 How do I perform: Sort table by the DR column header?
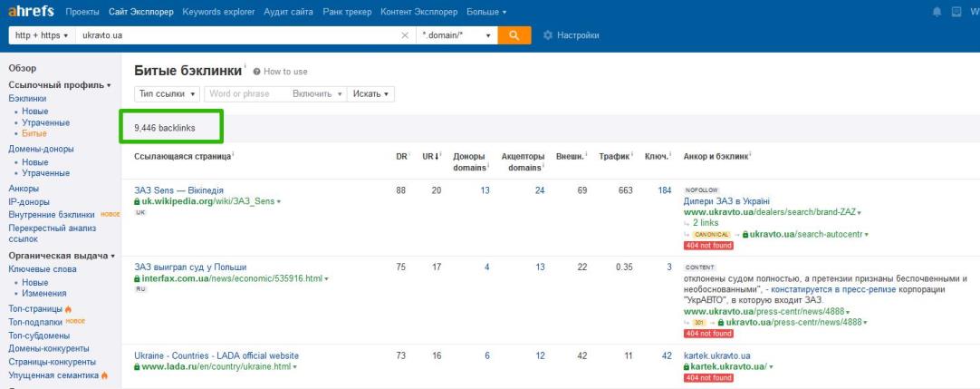pos(402,156)
